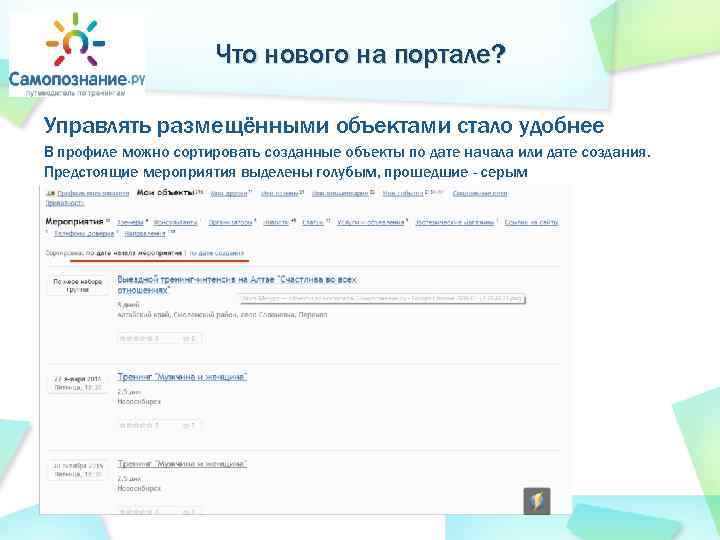Open the Телефоны доверия category

84,234
